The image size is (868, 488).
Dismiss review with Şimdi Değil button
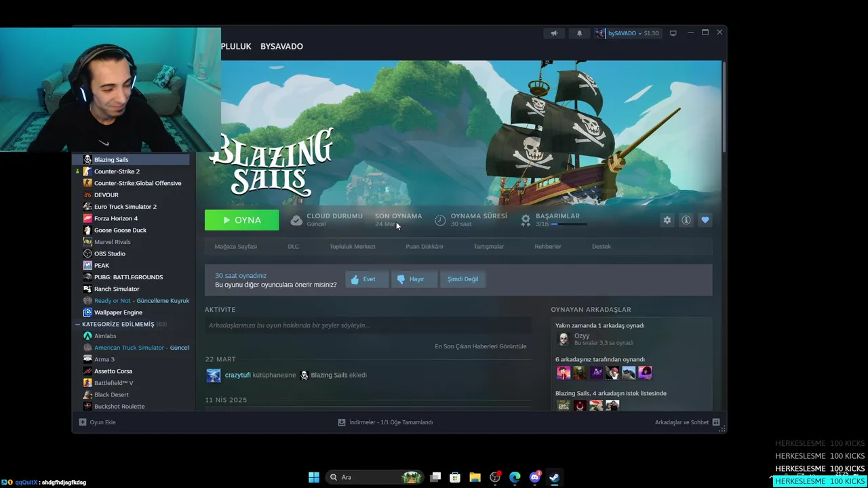(x=462, y=279)
